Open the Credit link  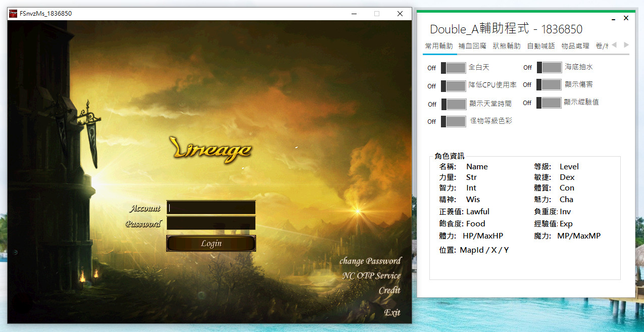point(389,291)
